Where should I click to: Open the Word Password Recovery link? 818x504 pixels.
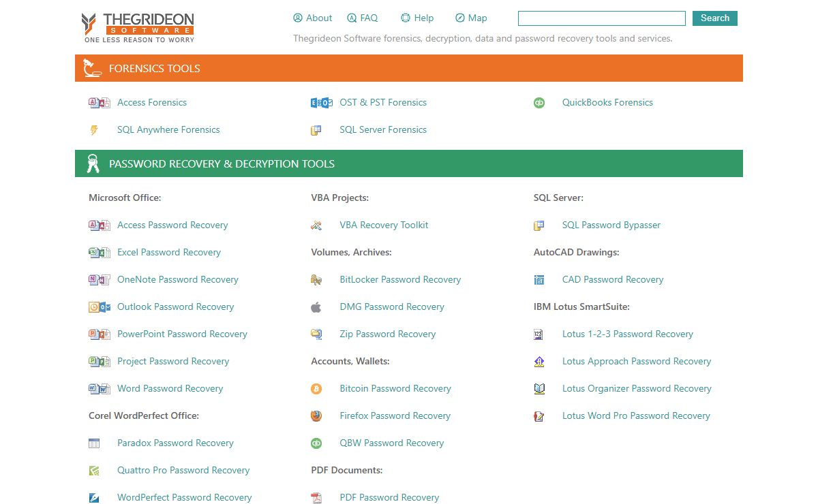pos(170,389)
